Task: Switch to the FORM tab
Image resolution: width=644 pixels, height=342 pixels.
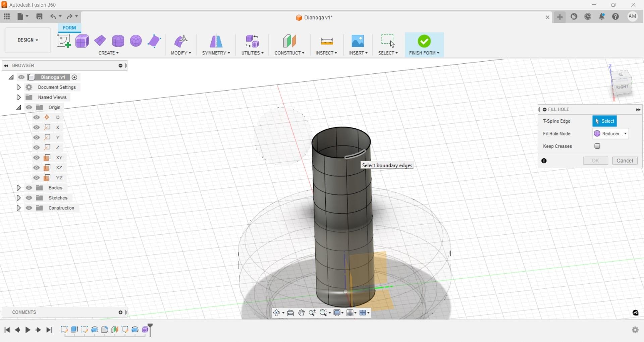Action: tap(69, 28)
